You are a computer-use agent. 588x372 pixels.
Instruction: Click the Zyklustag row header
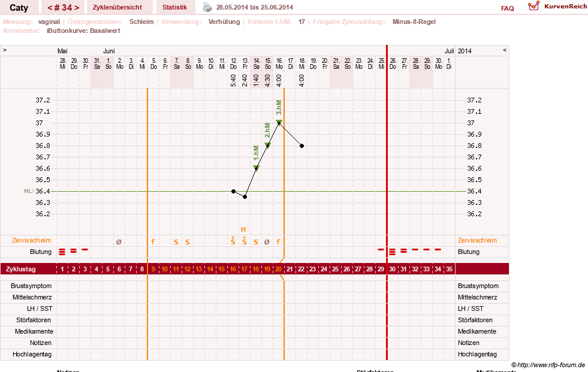(x=20, y=269)
